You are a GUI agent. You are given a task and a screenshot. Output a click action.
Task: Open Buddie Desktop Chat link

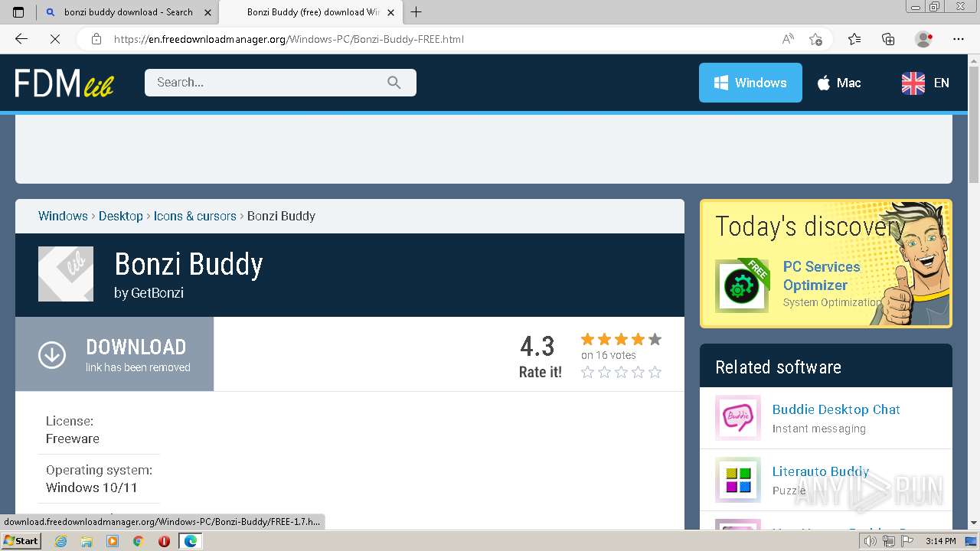click(x=836, y=409)
